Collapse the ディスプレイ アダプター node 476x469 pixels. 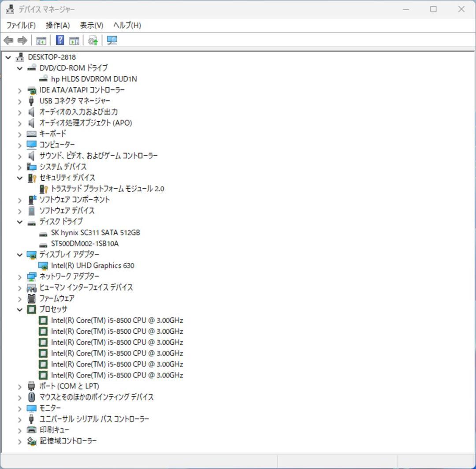20,255
